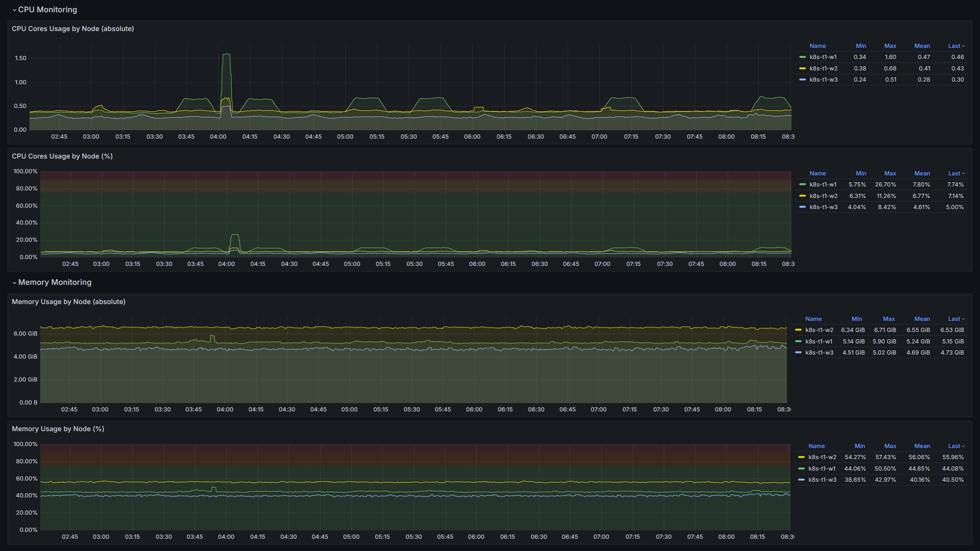Screen dimensions: 980x551
Task: Open Memory Usage by Node (absolute) title
Action: (69, 302)
